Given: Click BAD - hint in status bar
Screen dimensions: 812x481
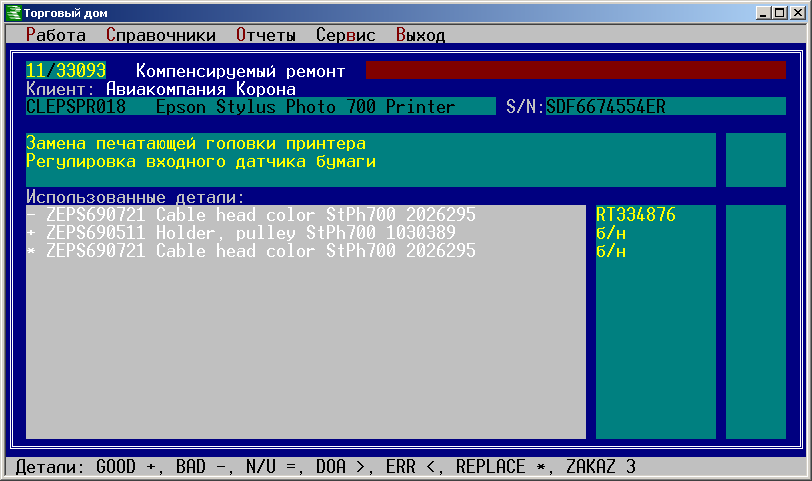Looking at the screenshot, I should coord(201,467).
